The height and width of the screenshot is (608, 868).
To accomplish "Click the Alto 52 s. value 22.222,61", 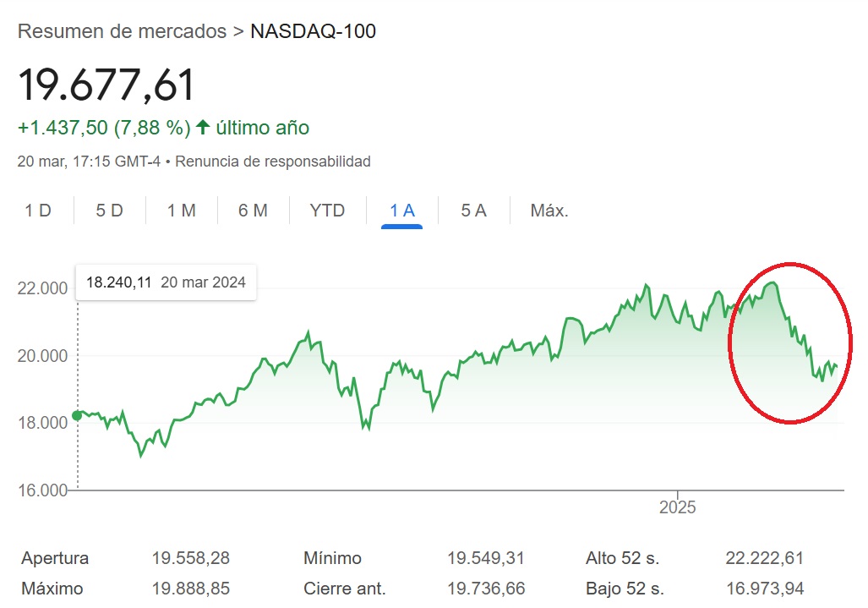I will (764, 558).
